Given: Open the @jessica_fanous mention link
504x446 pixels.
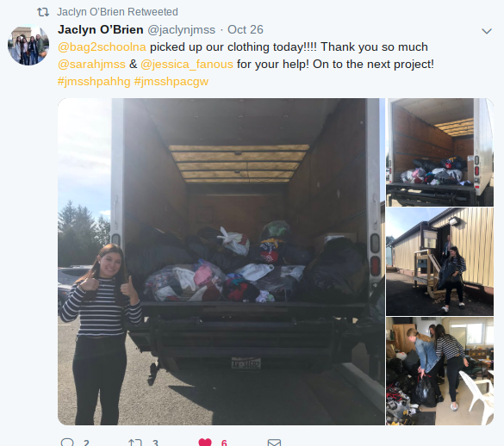Looking at the screenshot, I should coord(187,65).
